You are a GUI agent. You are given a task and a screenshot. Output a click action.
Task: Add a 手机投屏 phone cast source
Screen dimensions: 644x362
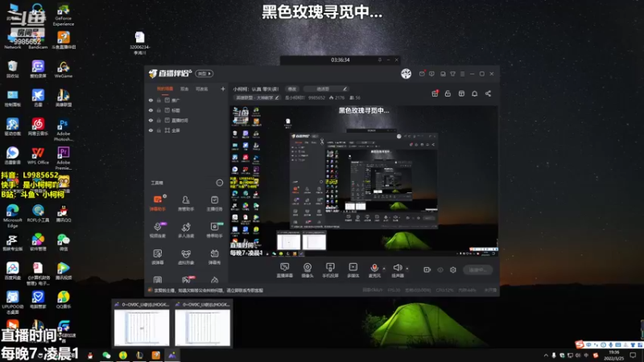(x=330, y=270)
